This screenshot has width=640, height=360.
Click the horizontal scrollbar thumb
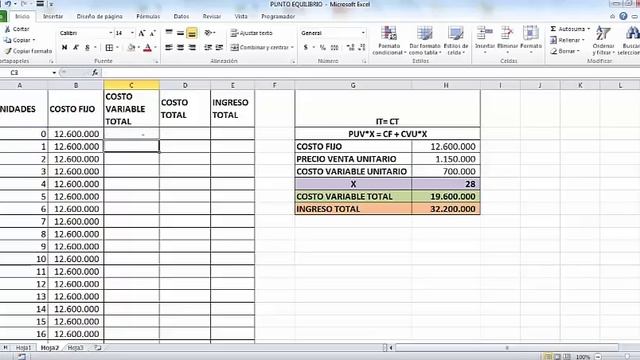point(507,348)
